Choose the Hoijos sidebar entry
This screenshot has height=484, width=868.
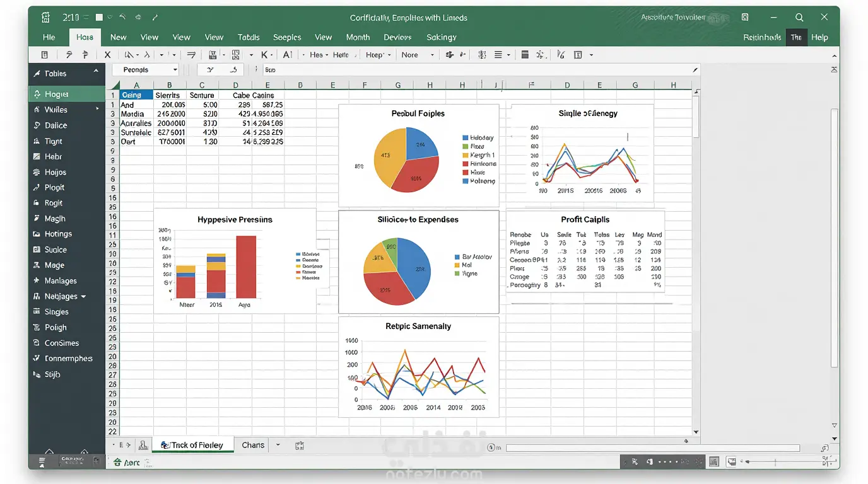pos(66,172)
